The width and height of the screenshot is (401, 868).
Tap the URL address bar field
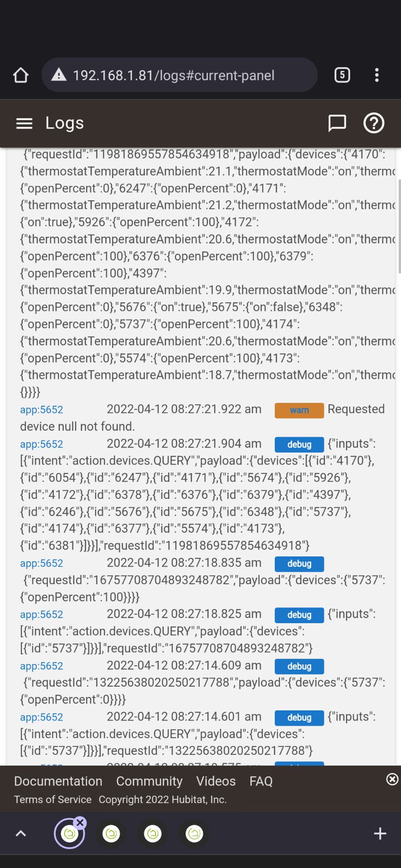click(x=180, y=75)
